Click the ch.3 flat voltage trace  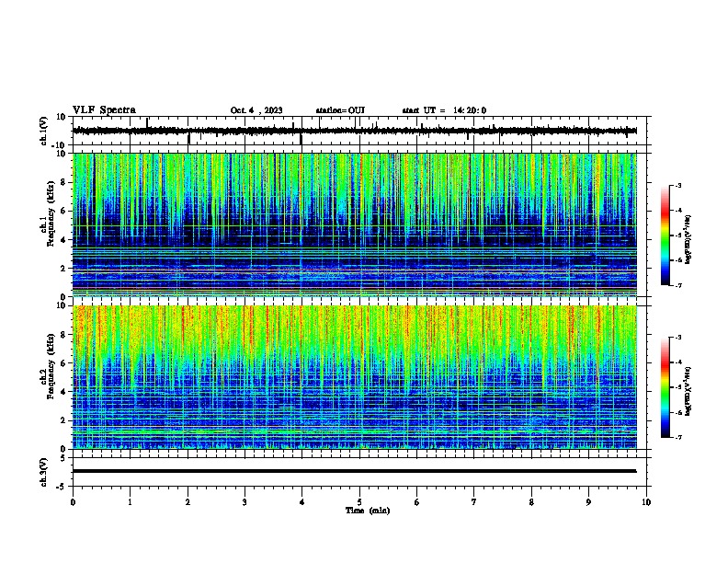[x=355, y=471]
